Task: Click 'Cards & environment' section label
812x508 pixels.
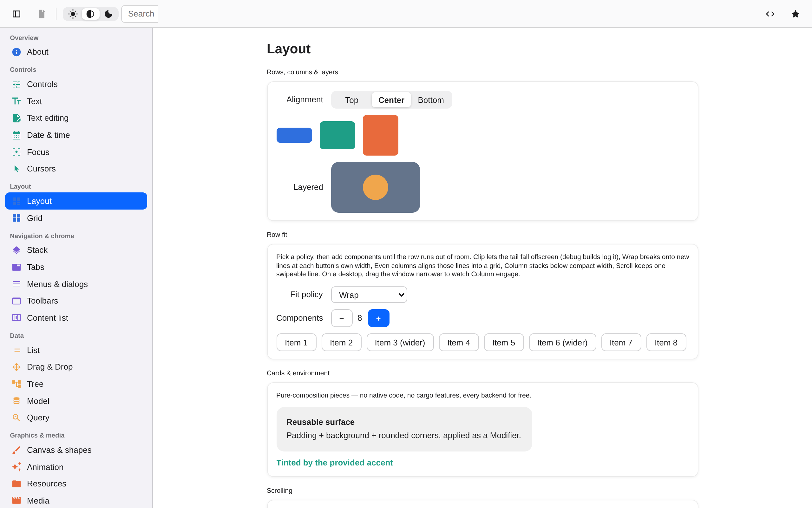Action: (x=298, y=373)
